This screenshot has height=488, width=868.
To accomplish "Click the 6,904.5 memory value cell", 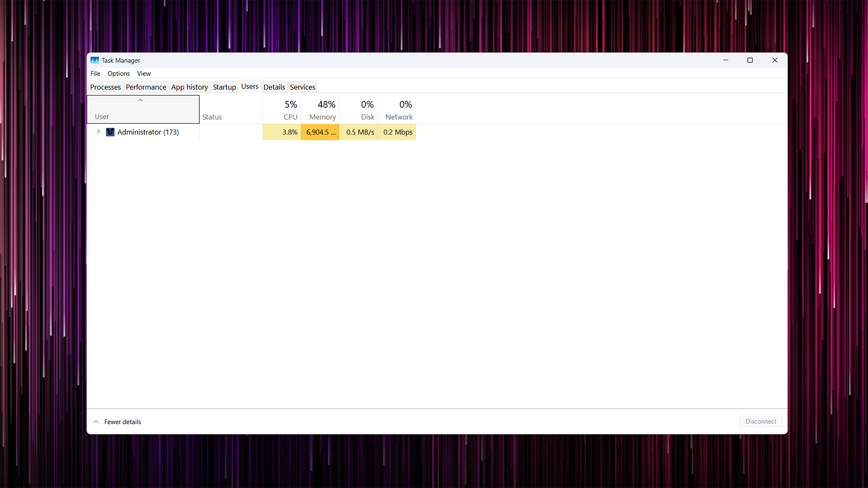I will 320,132.
